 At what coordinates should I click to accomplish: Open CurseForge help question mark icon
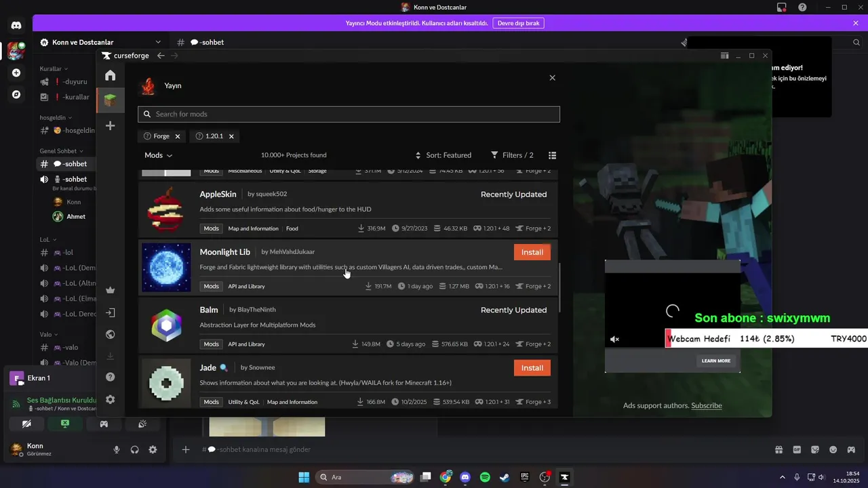pos(110,377)
